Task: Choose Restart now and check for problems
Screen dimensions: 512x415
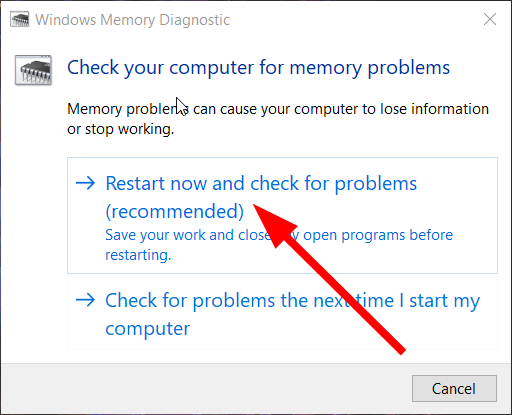Action: click(x=282, y=215)
